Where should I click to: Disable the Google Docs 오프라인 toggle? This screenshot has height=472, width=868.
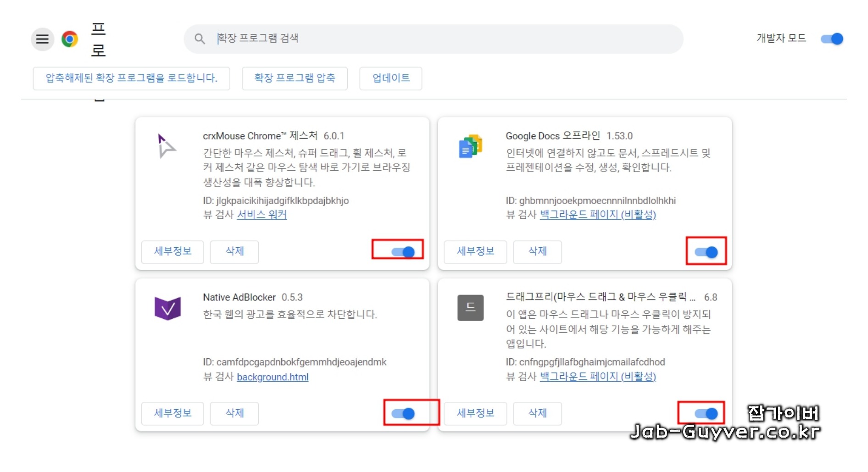[706, 252]
